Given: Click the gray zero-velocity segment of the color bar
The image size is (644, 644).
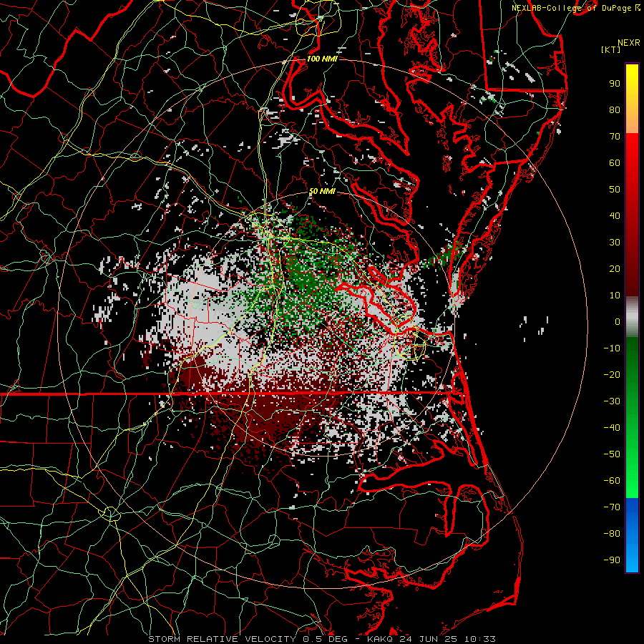Looking at the screenshot, I should [632, 316].
